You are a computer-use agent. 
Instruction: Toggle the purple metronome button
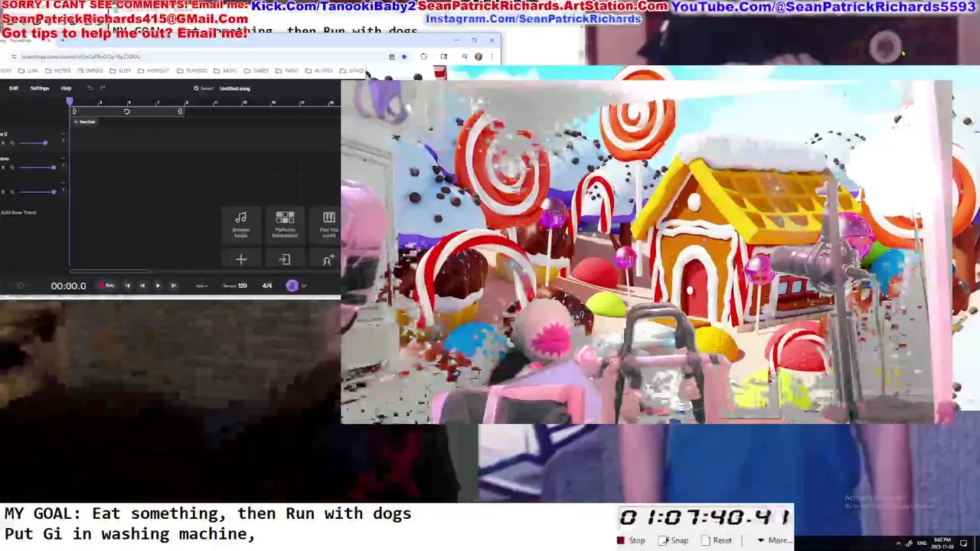click(292, 285)
